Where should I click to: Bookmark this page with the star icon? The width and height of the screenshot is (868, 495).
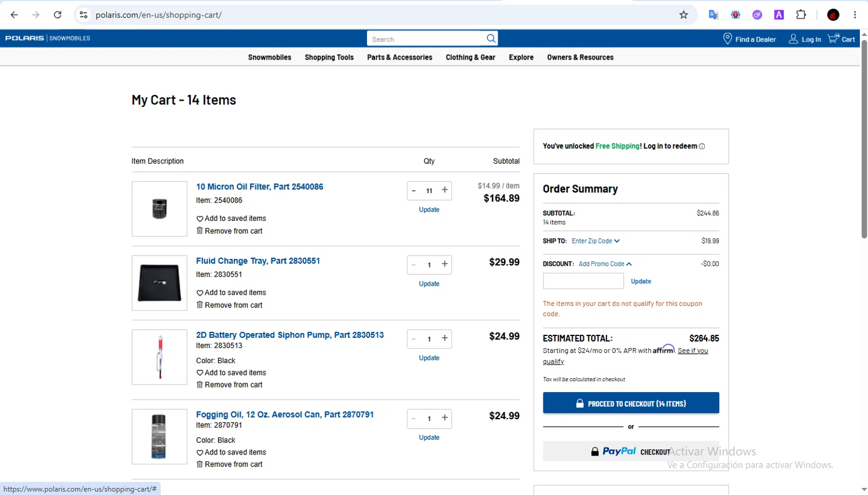pyautogui.click(x=683, y=15)
